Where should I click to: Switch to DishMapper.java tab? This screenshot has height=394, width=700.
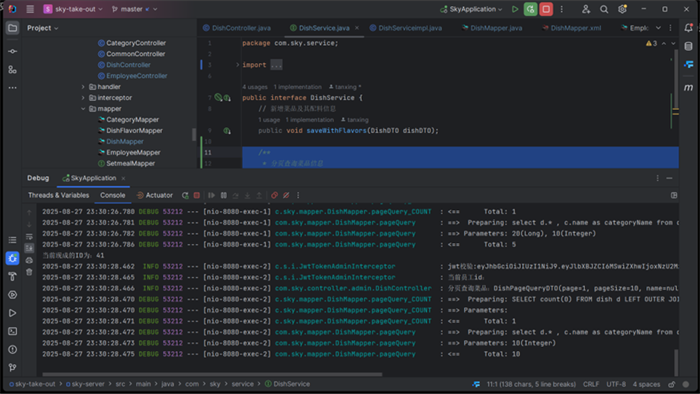492,28
